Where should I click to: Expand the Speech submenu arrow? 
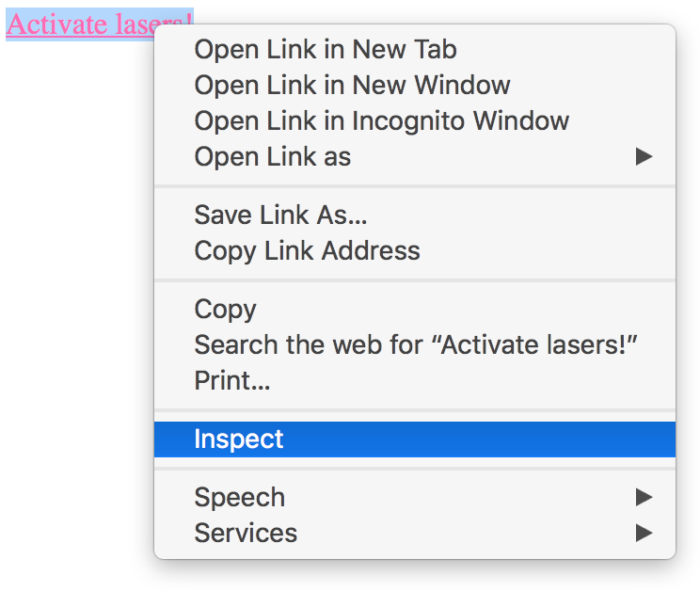tap(644, 497)
